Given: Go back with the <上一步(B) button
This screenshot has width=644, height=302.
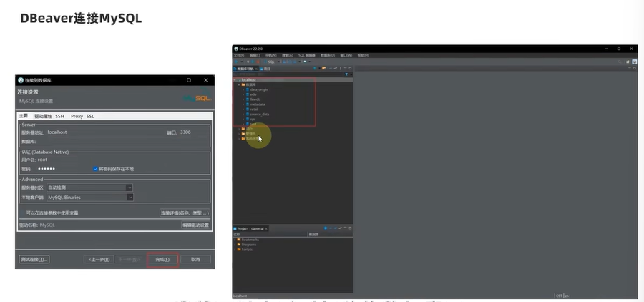Looking at the screenshot, I should point(99,259).
